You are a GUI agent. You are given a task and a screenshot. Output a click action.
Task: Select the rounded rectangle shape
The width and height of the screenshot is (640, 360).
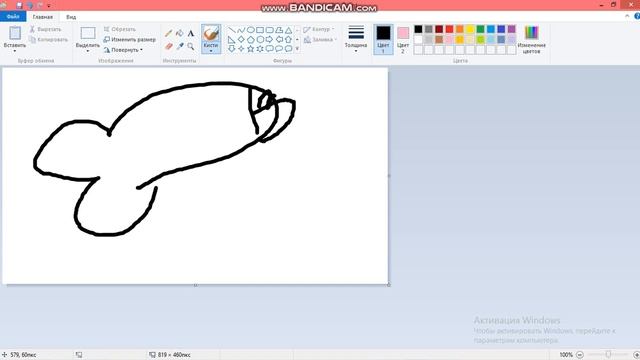click(x=269, y=30)
